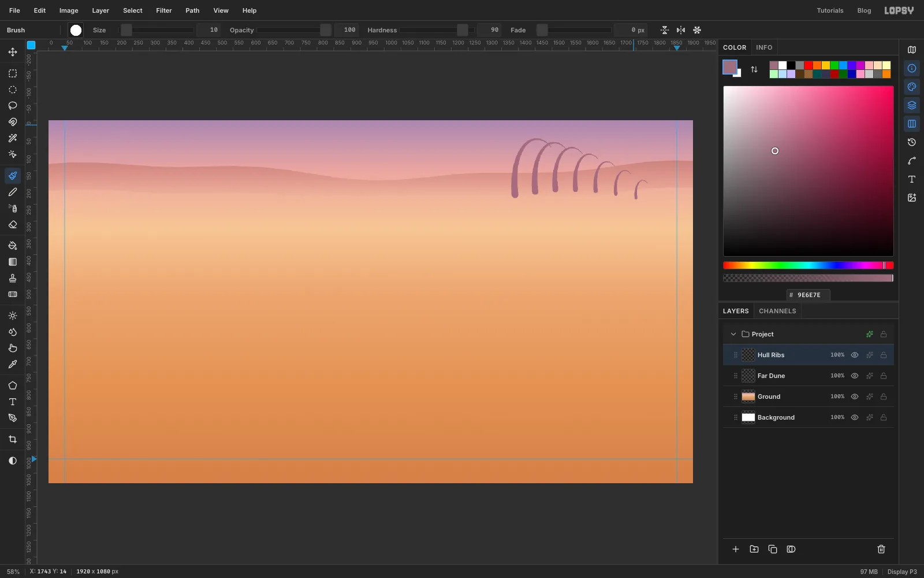Select the Ground layer thumbnail
924x578 pixels.
pos(748,397)
